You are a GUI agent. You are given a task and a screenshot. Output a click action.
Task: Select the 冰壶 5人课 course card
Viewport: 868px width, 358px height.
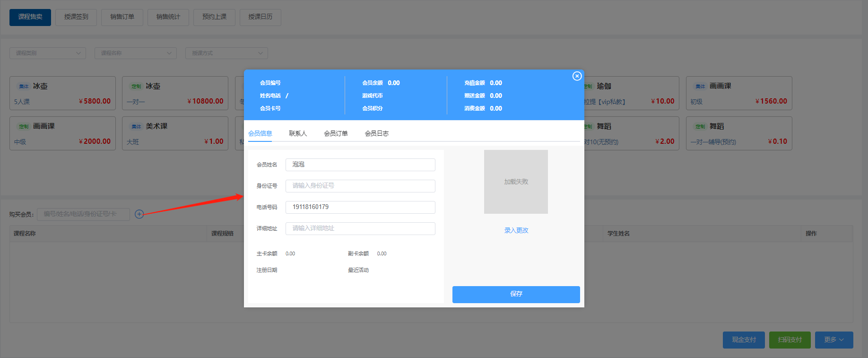point(62,93)
